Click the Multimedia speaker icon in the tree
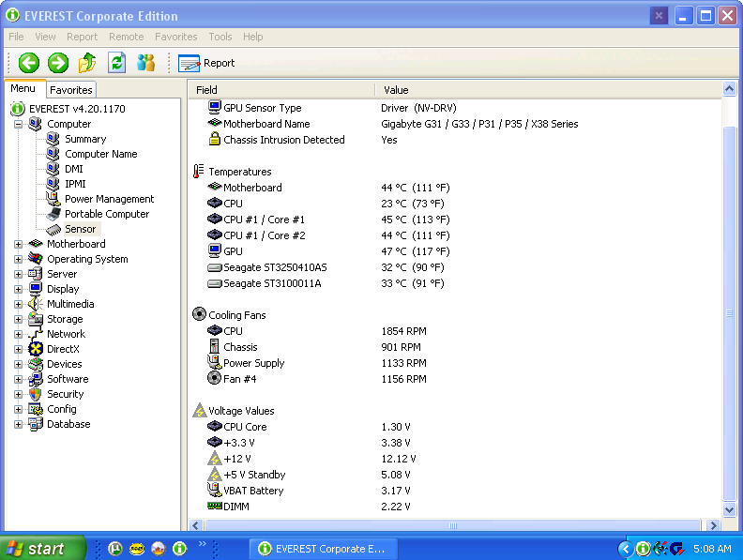 [36, 304]
